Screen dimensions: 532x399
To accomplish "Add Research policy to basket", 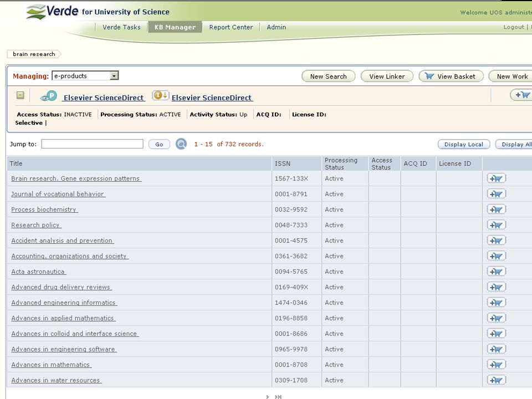I will click(497, 225).
